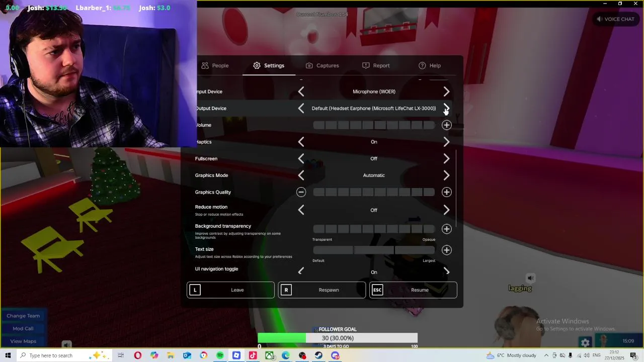
Task: Open the notification center icon
Action: 633,355
